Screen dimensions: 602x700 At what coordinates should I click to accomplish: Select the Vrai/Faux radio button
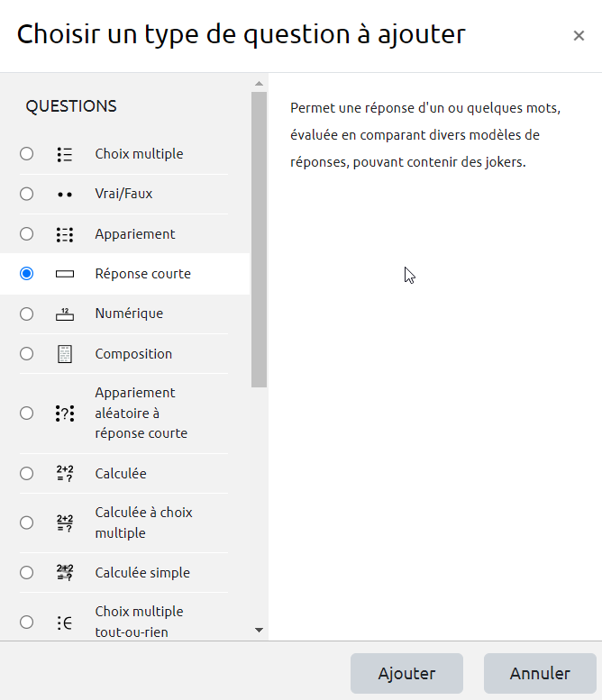[26, 194]
